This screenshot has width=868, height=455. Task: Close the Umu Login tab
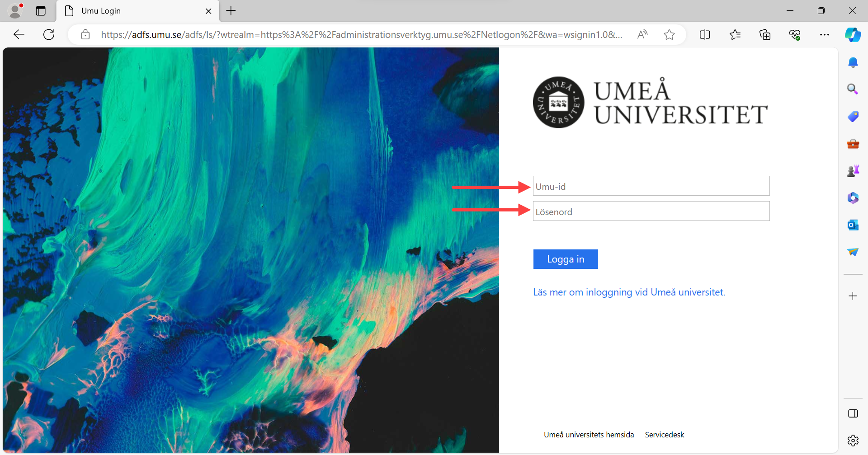[x=208, y=11]
